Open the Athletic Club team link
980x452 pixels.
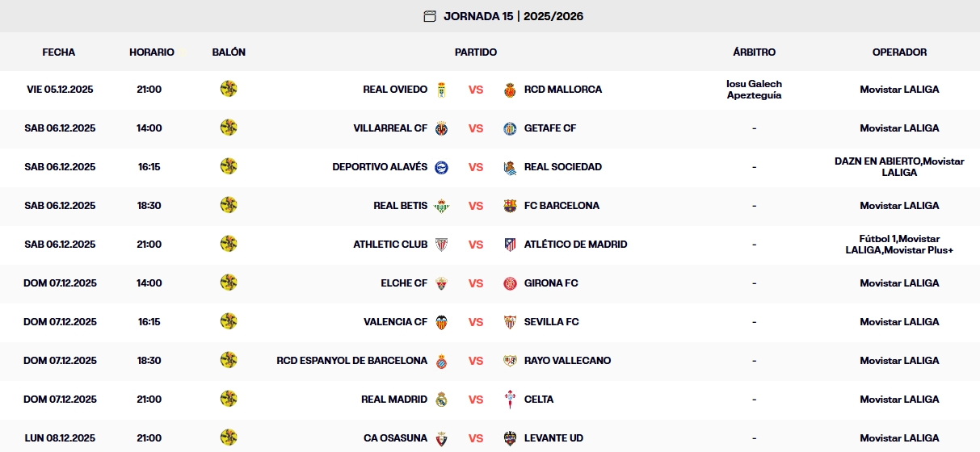(x=390, y=245)
